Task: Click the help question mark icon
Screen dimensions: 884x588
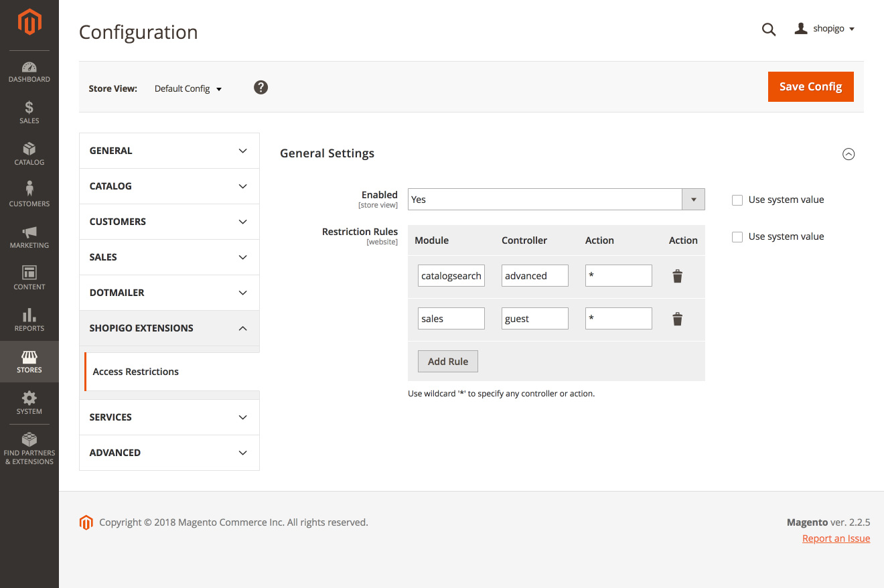Action: (x=261, y=88)
